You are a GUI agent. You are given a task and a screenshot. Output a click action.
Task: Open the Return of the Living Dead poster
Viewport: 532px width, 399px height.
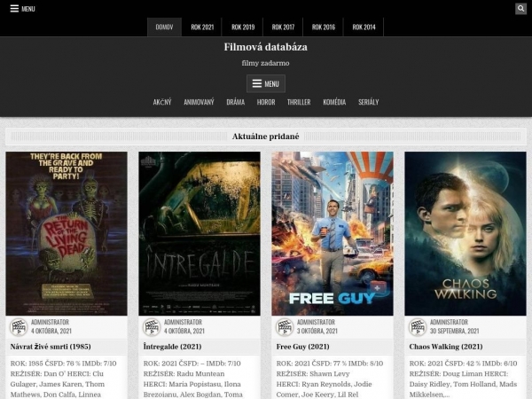click(x=66, y=233)
